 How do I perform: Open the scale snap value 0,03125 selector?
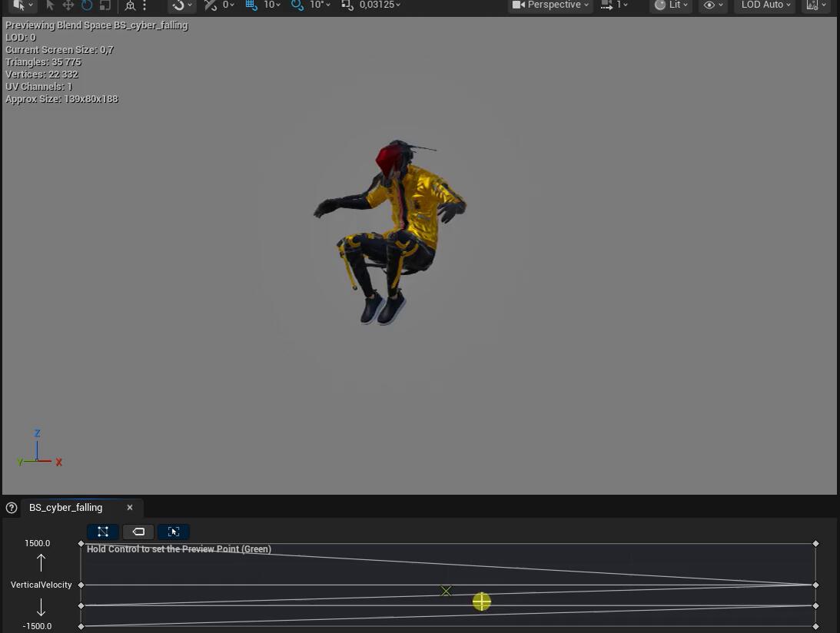tap(376, 5)
